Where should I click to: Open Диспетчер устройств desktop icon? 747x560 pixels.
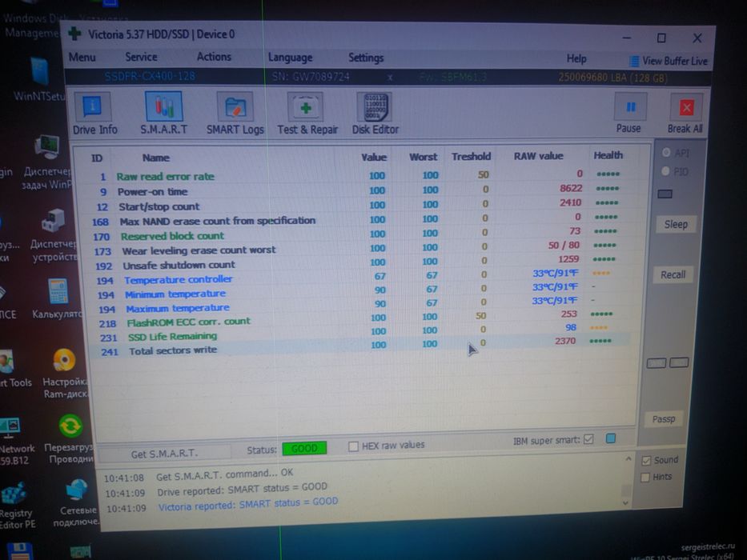tap(54, 236)
